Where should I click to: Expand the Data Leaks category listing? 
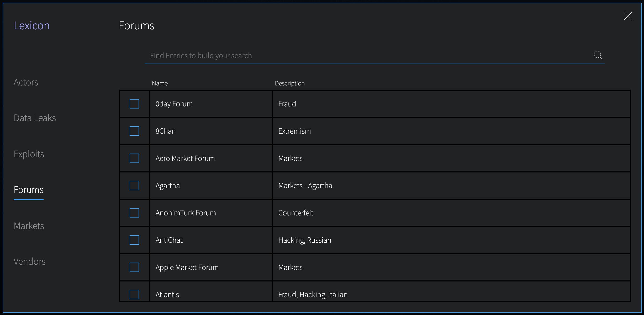click(x=35, y=118)
